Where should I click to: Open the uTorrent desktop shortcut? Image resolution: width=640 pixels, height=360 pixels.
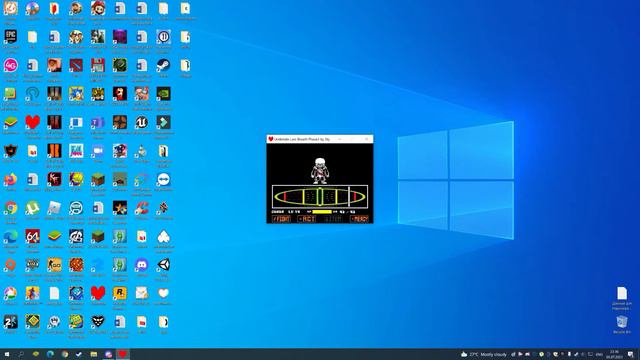point(33,208)
